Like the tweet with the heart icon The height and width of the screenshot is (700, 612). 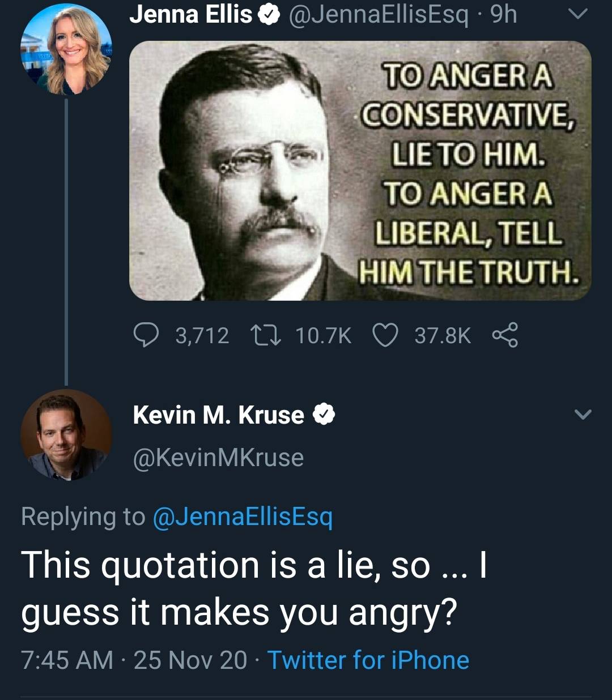[385, 335]
